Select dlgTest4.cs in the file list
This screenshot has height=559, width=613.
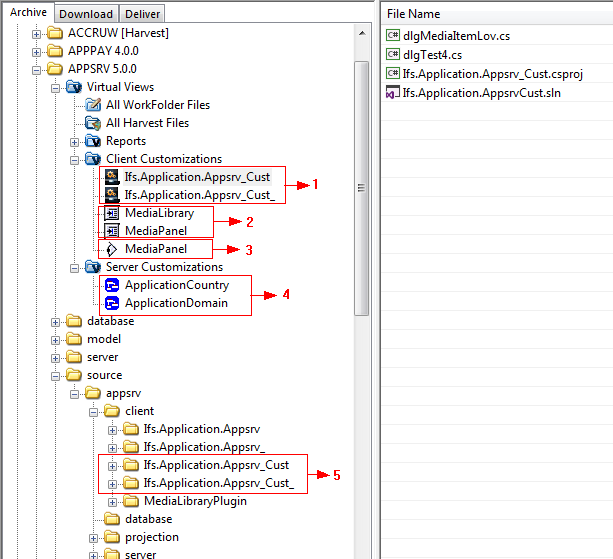(432, 55)
